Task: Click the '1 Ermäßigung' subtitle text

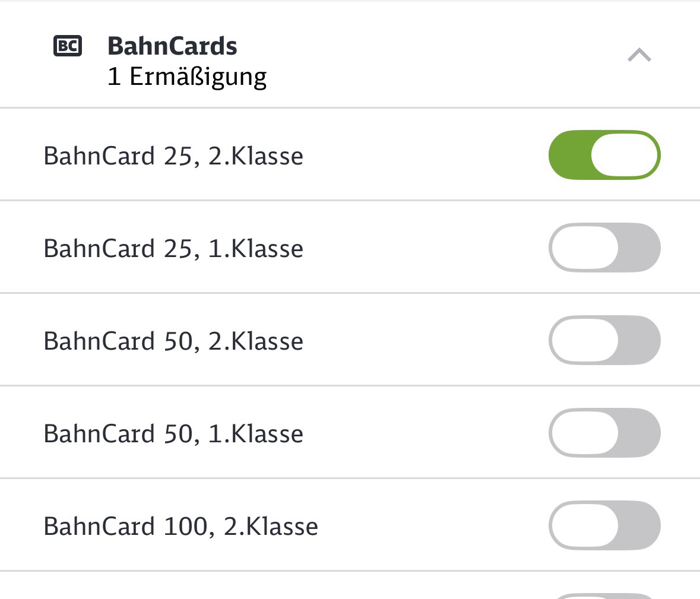Action: [x=187, y=77]
